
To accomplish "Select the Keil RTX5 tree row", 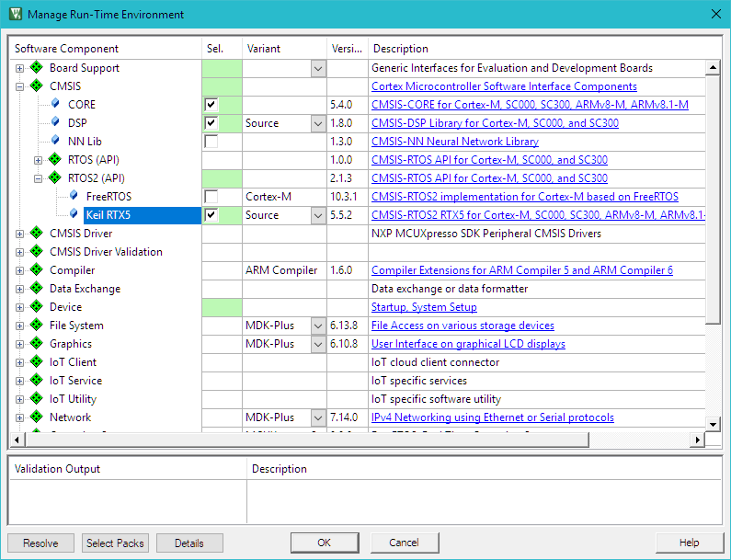I will click(143, 215).
